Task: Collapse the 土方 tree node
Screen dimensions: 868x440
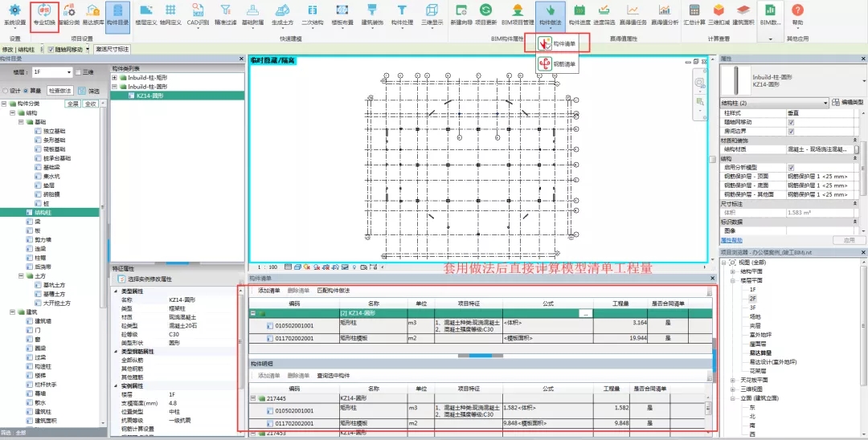Action: (21, 276)
